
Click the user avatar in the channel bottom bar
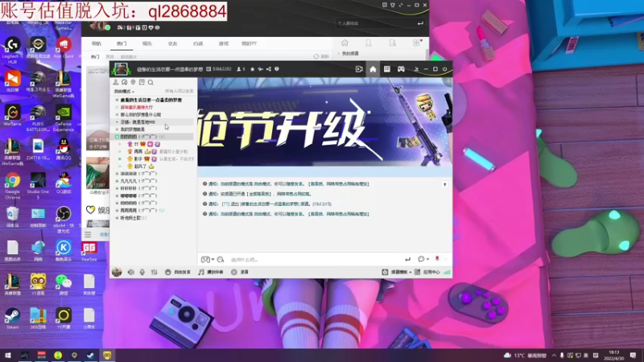click(117, 272)
